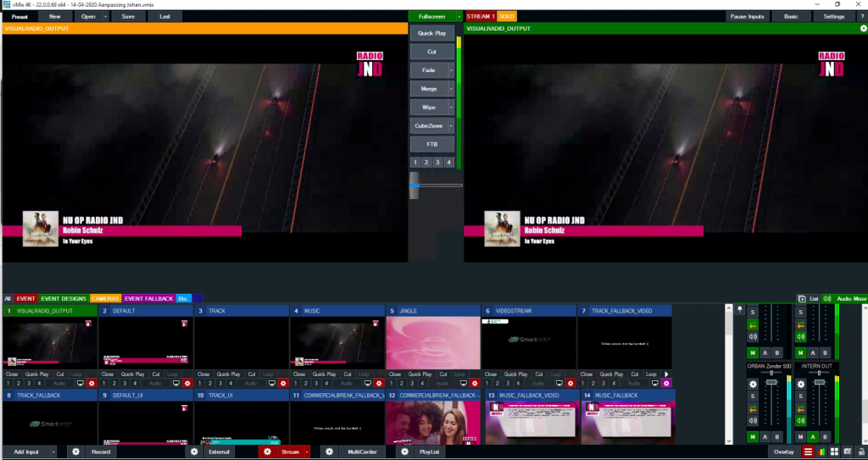
Task: Toggle solo S on INTERN OUT channel
Action: click(800, 396)
